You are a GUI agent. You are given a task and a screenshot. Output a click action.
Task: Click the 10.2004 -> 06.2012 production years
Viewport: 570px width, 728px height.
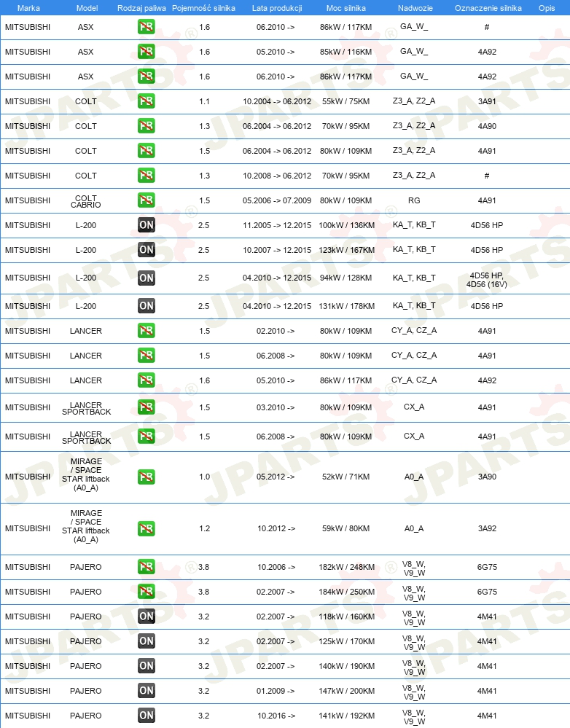[x=277, y=101]
